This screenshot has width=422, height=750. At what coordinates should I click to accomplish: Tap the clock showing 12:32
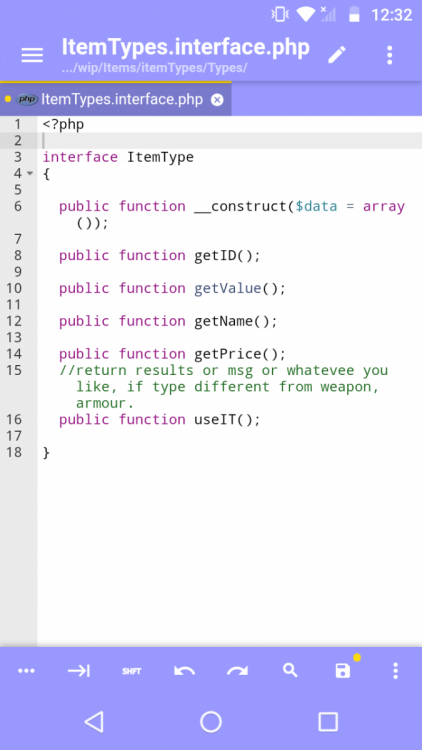point(392,15)
